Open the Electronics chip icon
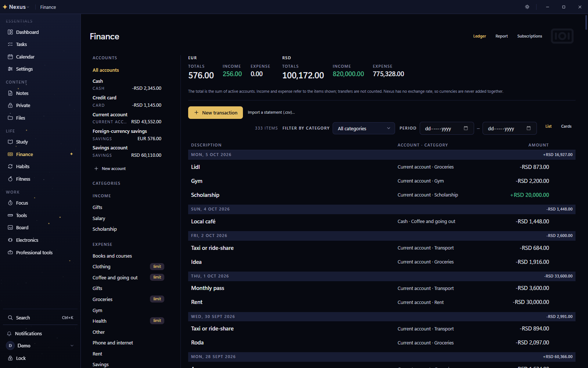The width and height of the screenshot is (588, 368). (x=10, y=240)
